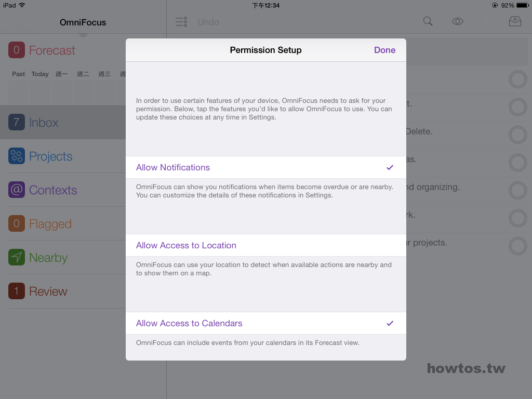Check circle on 'projects.' row
The image size is (532, 399).
click(518, 246)
